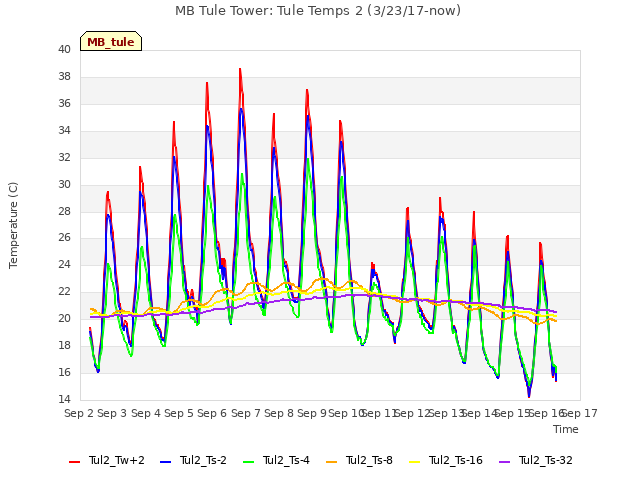This screenshot has width=640, height=480.
Task: Click the blue Tul2_Ts-2 legend swatch
Action: (x=165, y=462)
